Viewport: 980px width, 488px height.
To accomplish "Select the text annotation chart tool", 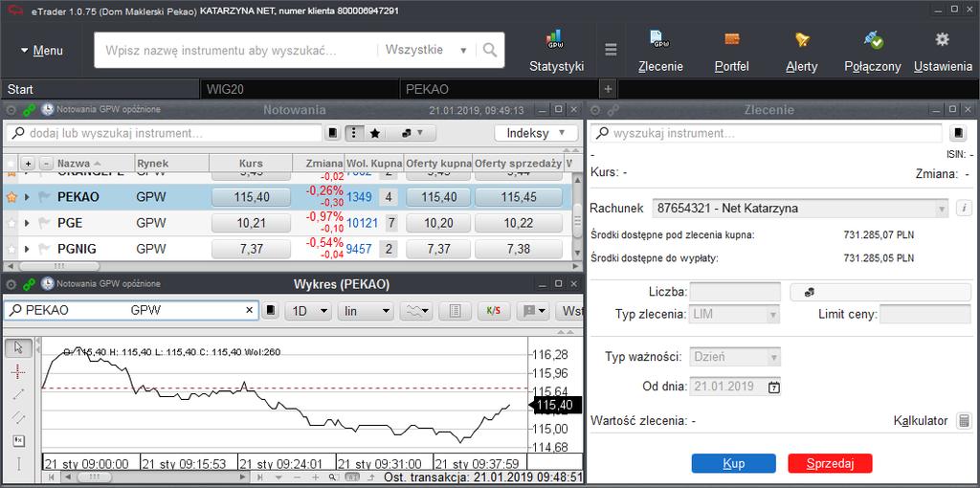I will coord(18,440).
